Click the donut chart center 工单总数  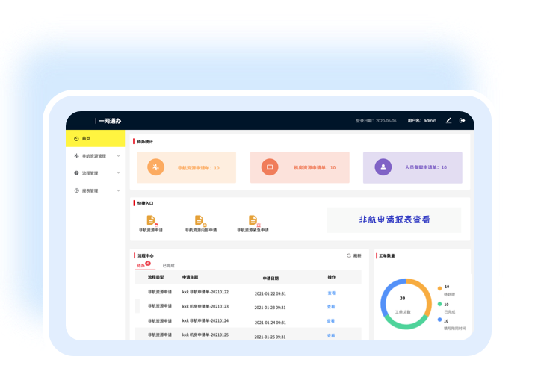402,305
